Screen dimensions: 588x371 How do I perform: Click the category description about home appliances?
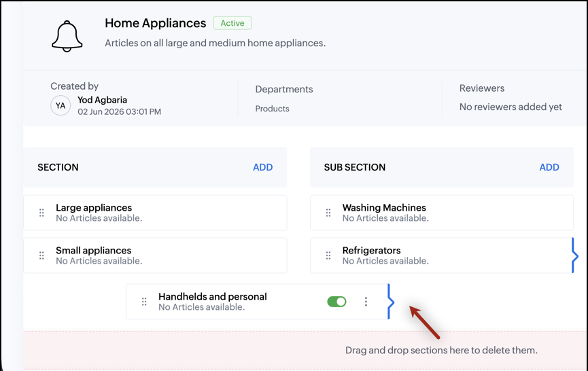coord(215,43)
